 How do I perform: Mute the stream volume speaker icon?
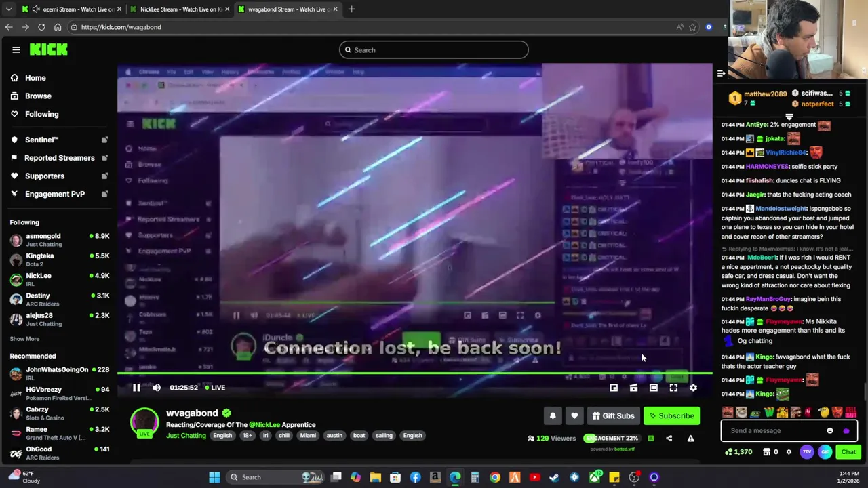click(x=157, y=388)
